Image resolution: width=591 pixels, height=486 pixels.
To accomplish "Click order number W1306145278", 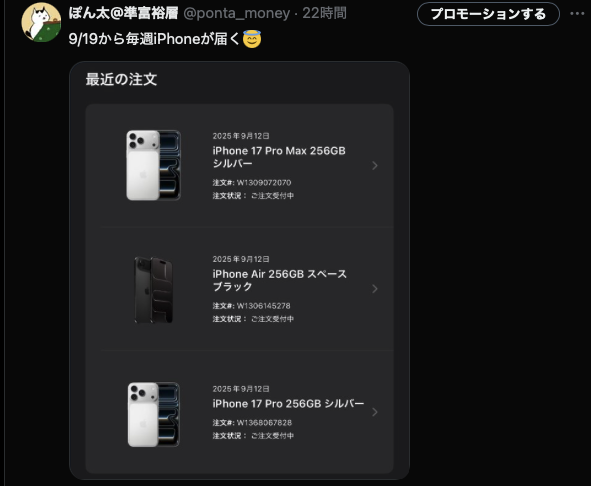I will 263,306.
